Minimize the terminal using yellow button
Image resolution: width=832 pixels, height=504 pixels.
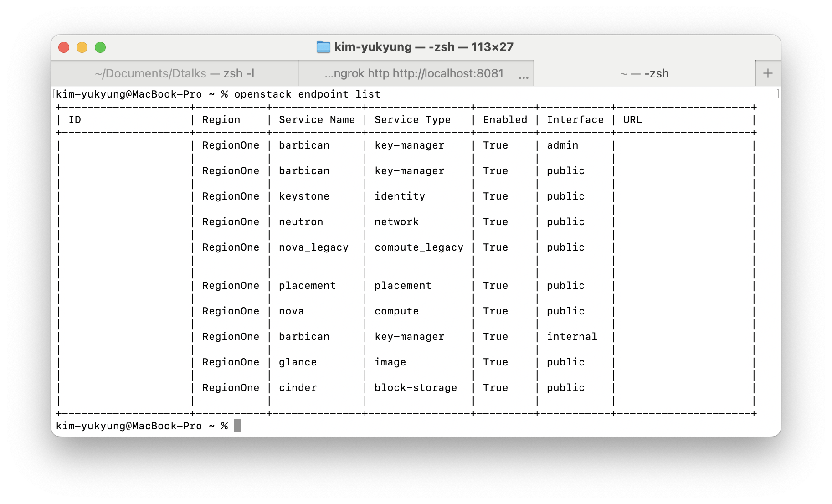(x=82, y=47)
